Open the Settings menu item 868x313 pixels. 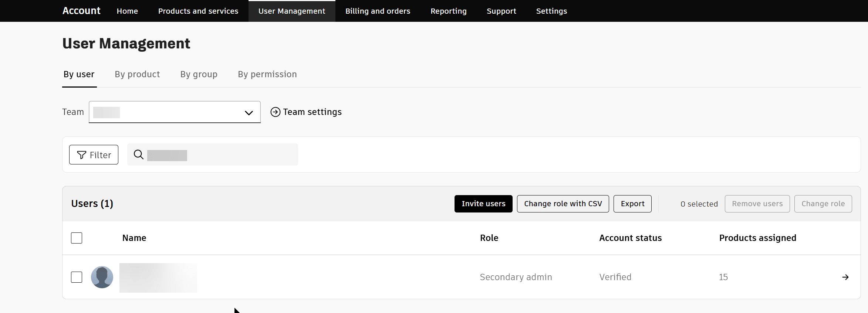pyautogui.click(x=551, y=11)
